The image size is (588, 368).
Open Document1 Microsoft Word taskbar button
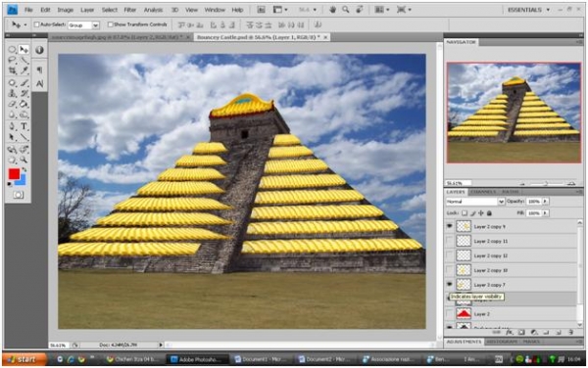261,359
